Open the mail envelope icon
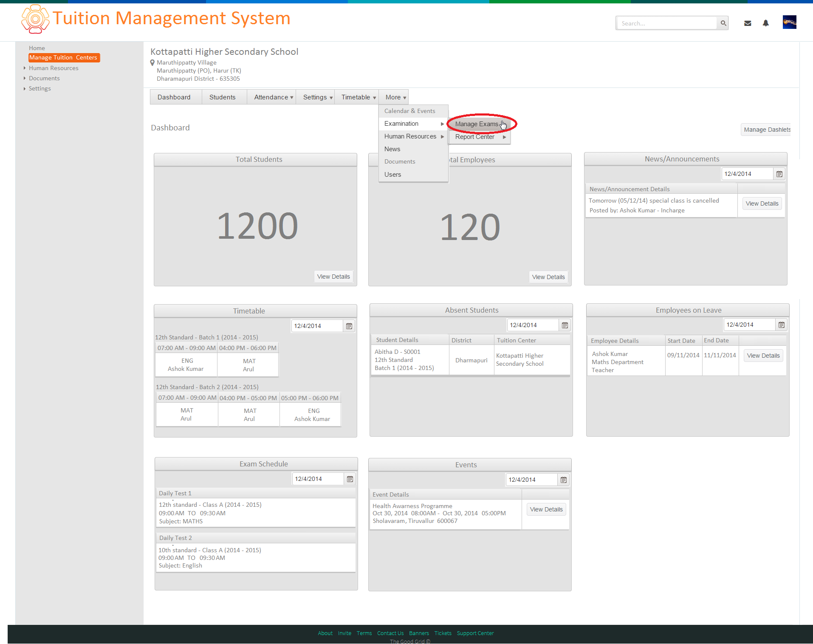Viewport: 813px width, 644px height. (748, 23)
